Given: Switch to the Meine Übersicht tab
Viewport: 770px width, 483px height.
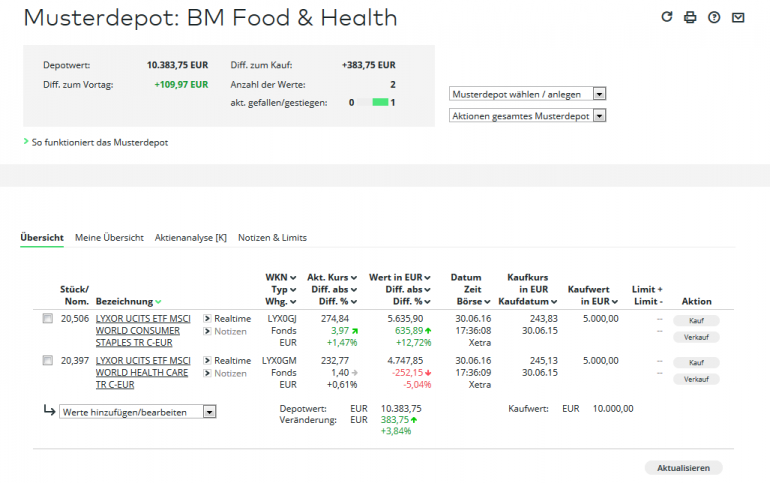Looking at the screenshot, I should point(109,238).
